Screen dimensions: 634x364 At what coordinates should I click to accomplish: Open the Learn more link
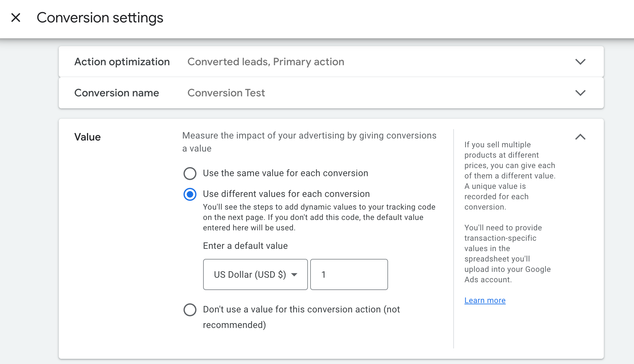[485, 300]
